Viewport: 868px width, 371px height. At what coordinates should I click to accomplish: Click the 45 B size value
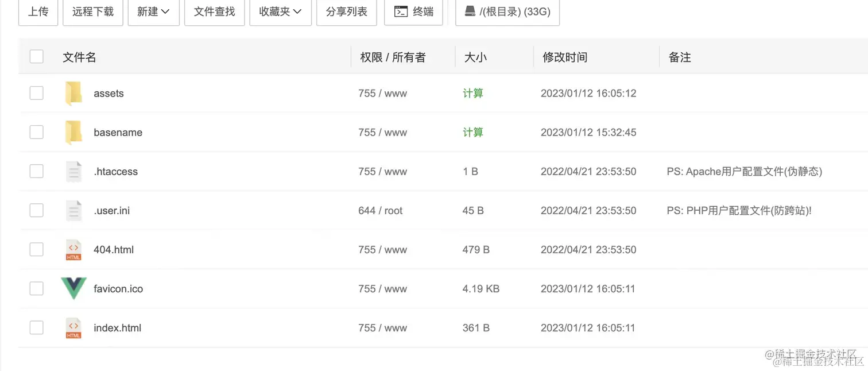coord(473,211)
